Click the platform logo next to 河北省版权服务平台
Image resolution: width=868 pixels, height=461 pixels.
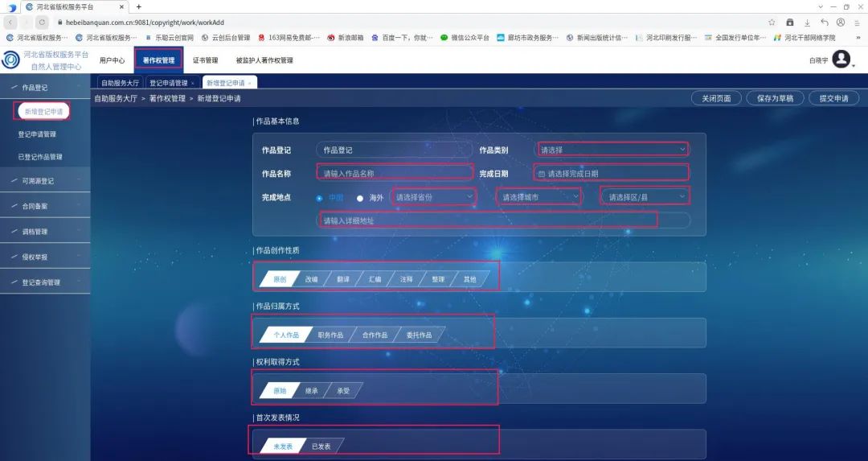10,60
